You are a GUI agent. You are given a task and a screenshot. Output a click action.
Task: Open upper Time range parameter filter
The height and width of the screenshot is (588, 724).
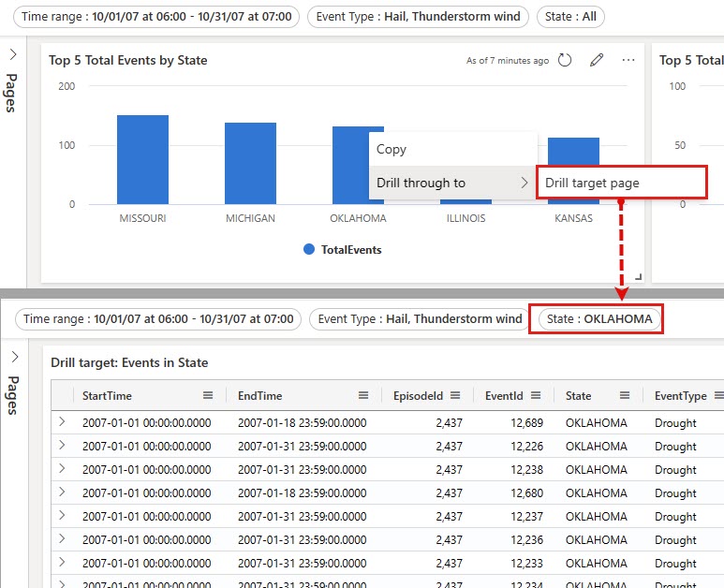tap(156, 17)
